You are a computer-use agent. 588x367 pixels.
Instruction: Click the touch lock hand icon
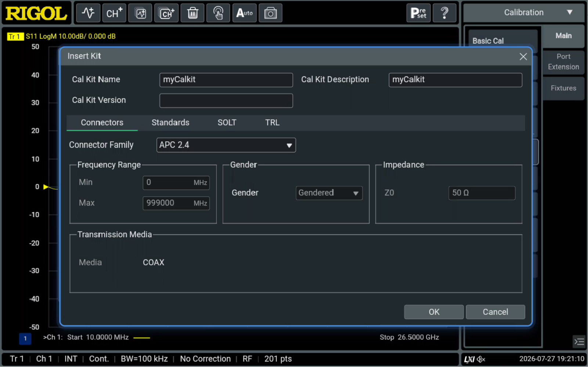click(x=219, y=13)
